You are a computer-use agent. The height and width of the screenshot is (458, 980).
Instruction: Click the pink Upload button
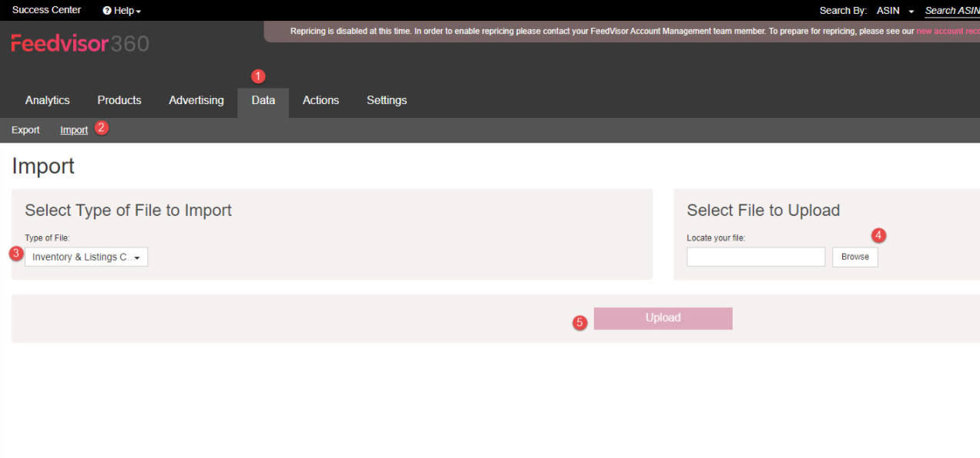[x=663, y=318]
